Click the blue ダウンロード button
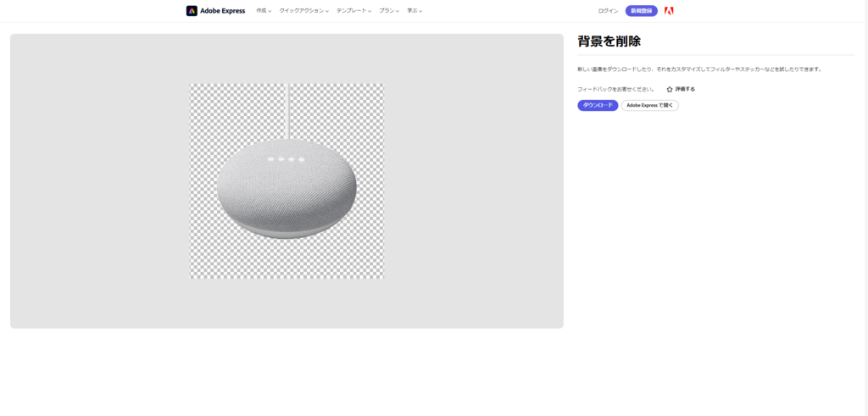868x416 pixels. (598, 106)
